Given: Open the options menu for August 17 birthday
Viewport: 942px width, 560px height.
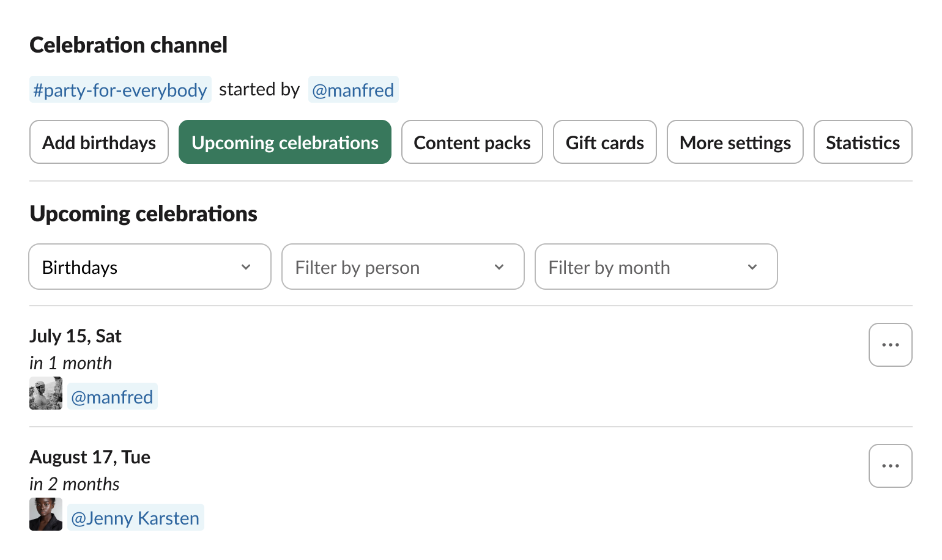Looking at the screenshot, I should click(890, 465).
